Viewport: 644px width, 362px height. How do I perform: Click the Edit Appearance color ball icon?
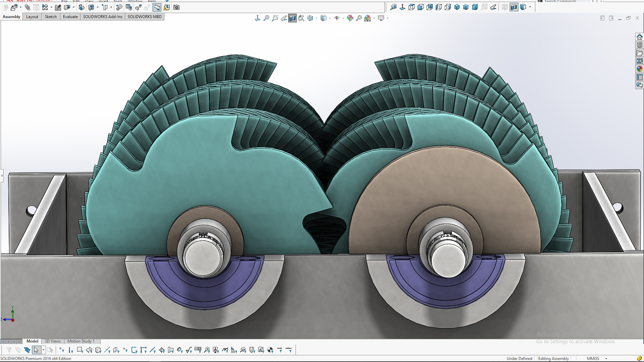(350, 18)
